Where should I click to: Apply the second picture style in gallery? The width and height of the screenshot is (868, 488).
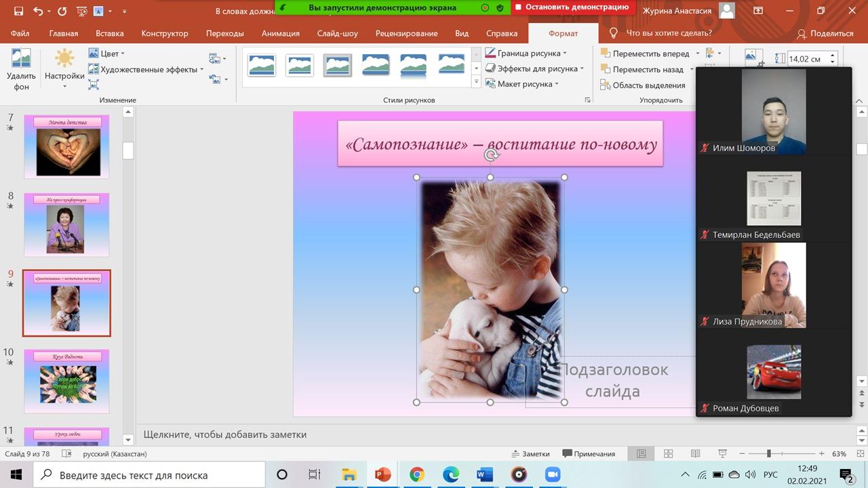point(299,65)
